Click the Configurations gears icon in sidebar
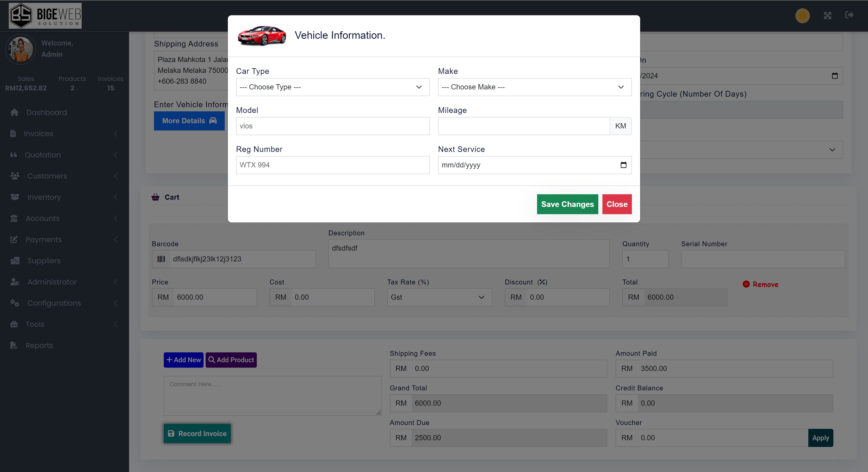The height and width of the screenshot is (472, 868). (14, 303)
